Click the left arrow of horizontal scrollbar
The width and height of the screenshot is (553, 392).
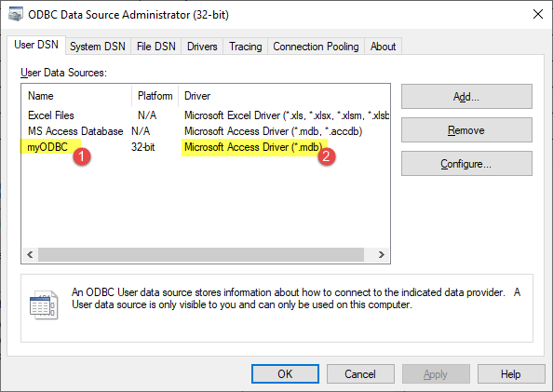(30, 254)
